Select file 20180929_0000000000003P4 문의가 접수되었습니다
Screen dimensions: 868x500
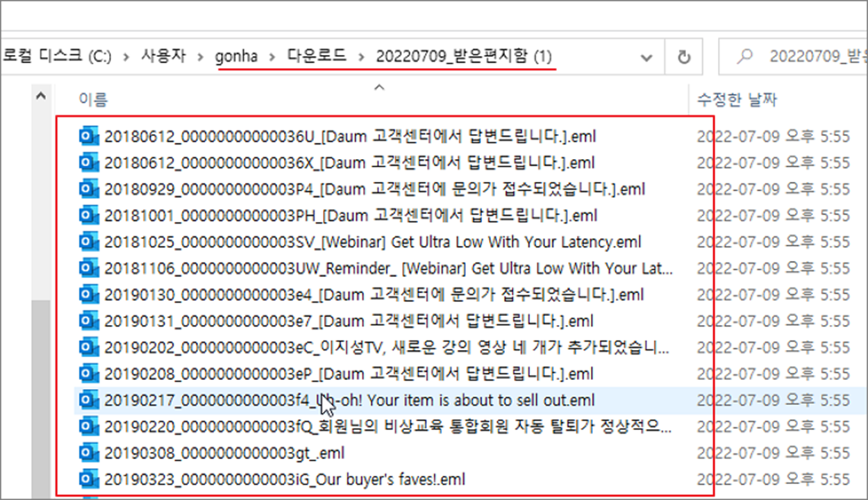tap(375, 189)
